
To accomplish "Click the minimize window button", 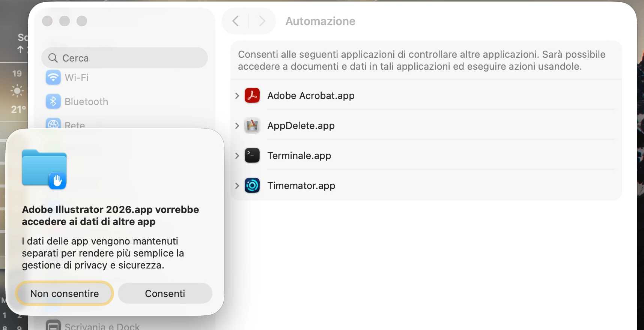I will (x=65, y=21).
